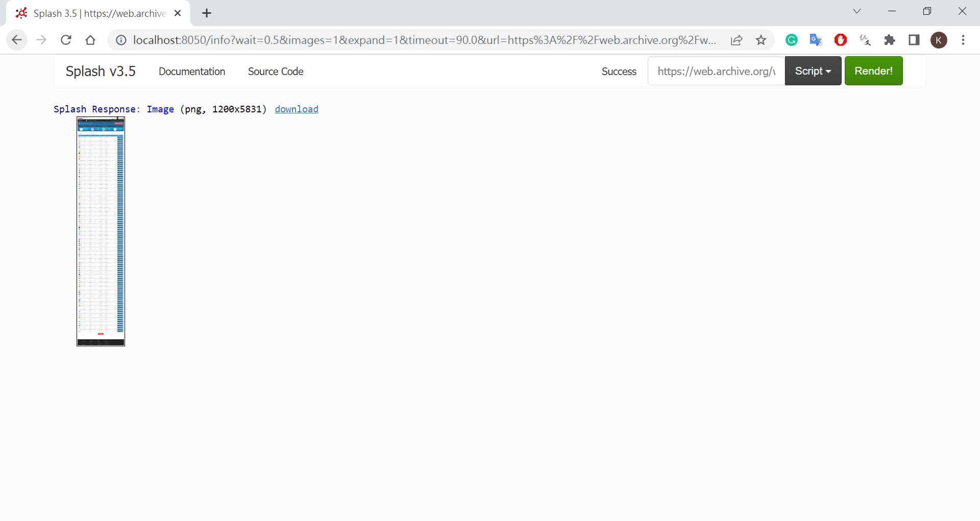Reload the current page
This screenshot has width=980, height=521.
click(x=66, y=40)
